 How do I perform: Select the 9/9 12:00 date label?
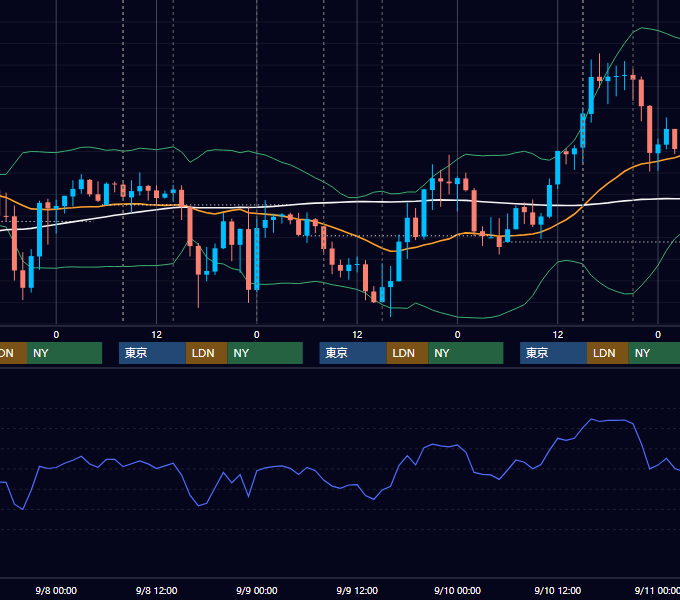(x=357, y=590)
